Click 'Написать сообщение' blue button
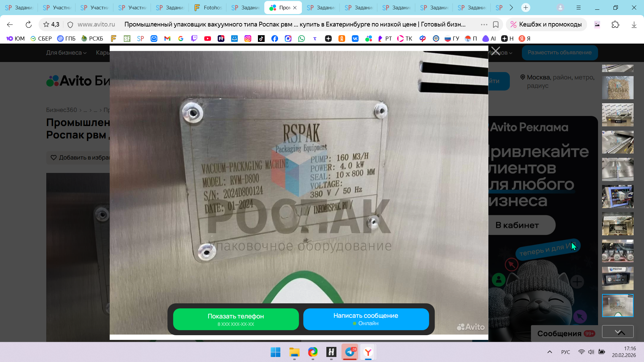 (366, 319)
